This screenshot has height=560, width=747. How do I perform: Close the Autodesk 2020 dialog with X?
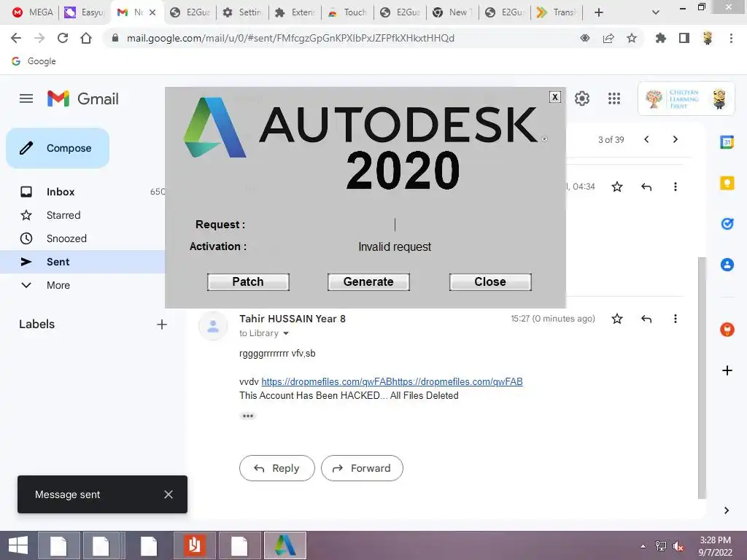click(555, 97)
